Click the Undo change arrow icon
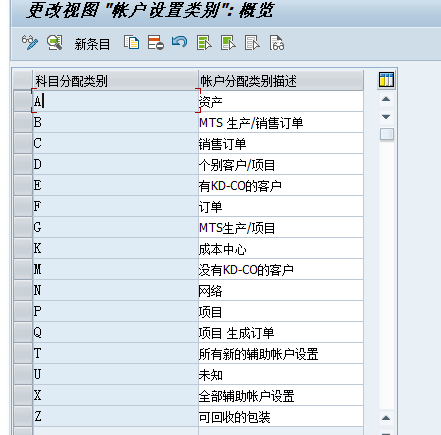 click(180, 43)
